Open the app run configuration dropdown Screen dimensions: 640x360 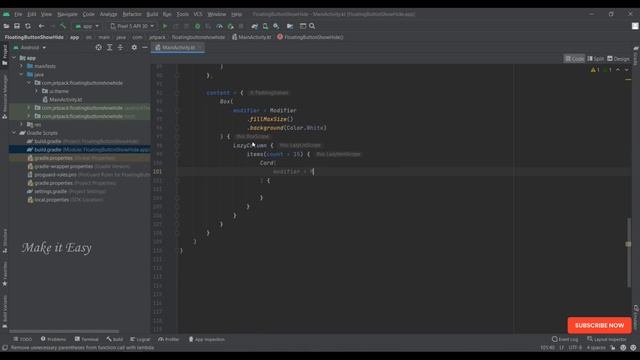click(x=87, y=26)
